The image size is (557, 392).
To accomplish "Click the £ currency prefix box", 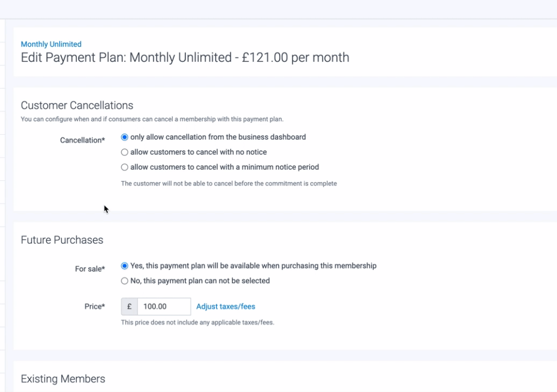I will point(129,306).
